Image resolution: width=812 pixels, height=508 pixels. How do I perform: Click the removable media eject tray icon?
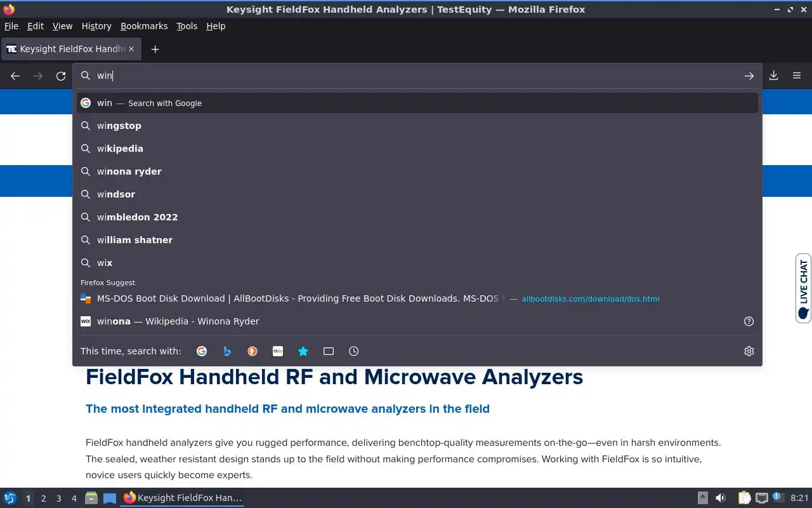tap(703, 498)
